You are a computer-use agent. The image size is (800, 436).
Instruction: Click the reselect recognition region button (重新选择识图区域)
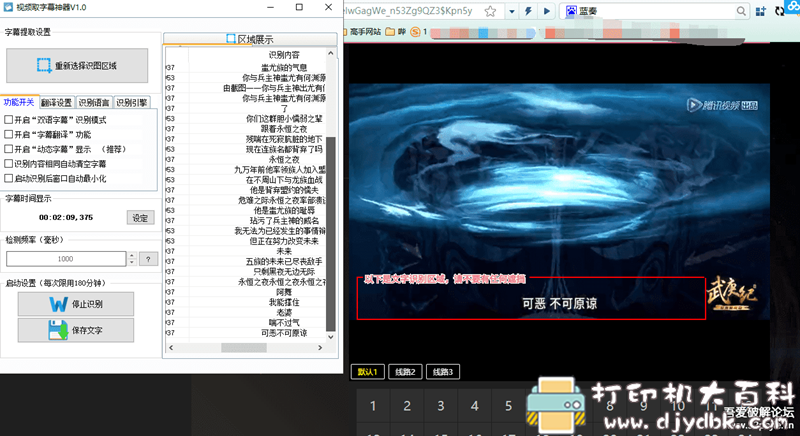77,66
